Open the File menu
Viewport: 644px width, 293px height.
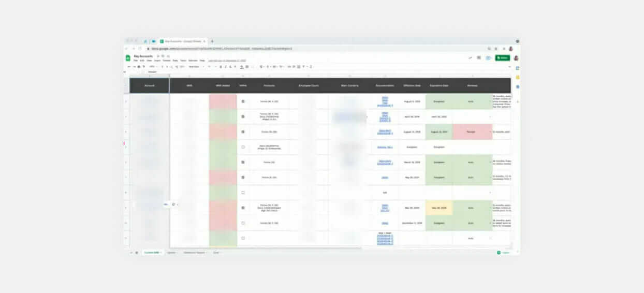[136, 61]
